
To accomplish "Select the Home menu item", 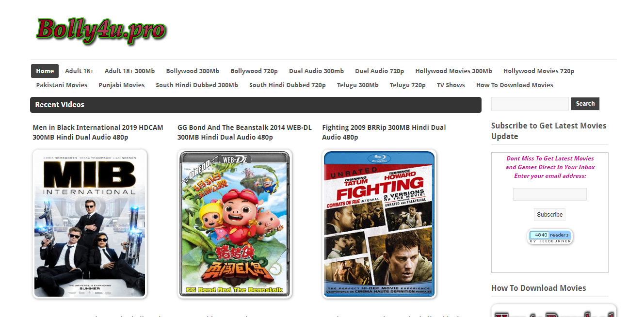I will pyautogui.click(x=45, y=71).
